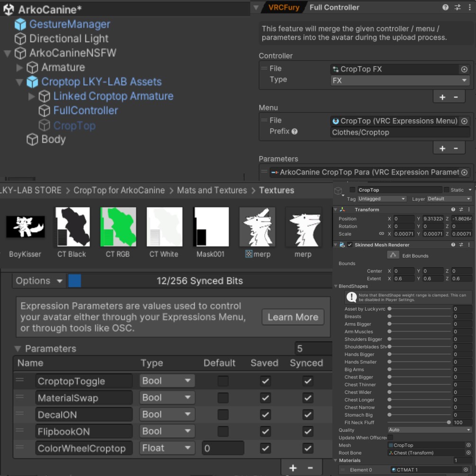Click the Skinned Mesh Renderer help icon

tap(453, 245)
